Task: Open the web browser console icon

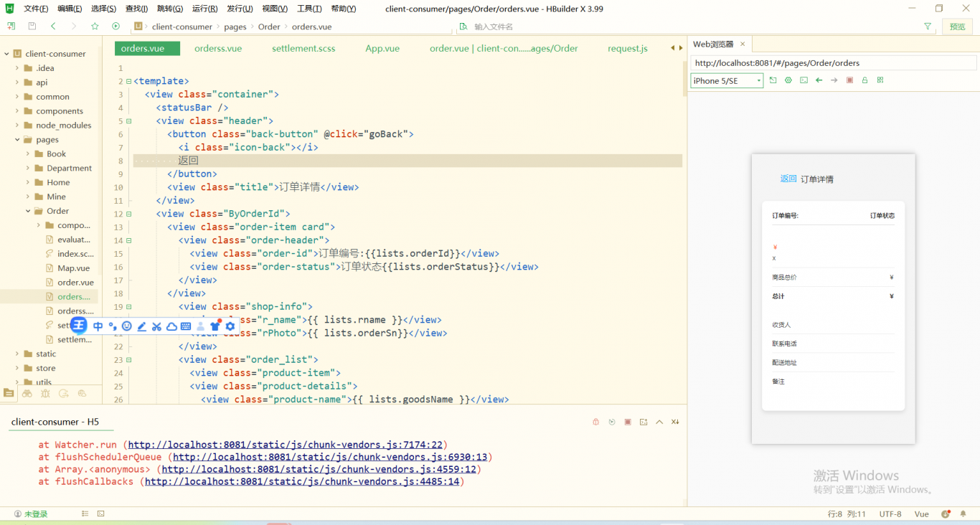Action: [804, 80]
